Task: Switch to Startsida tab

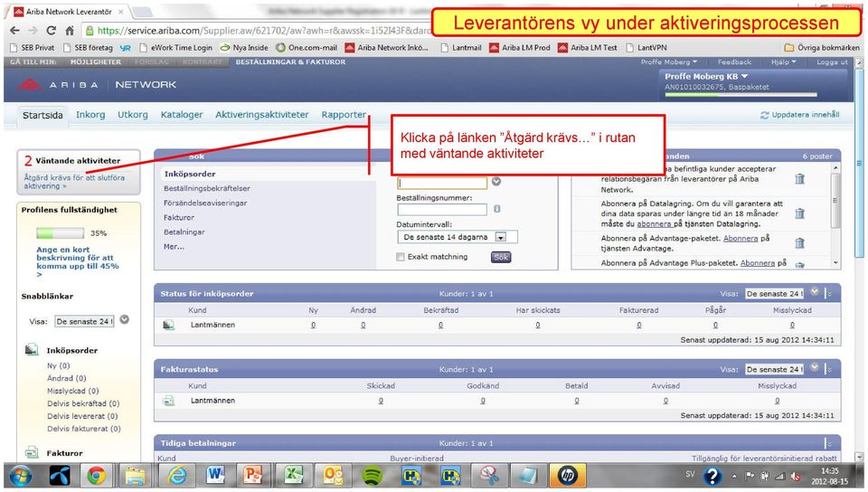Action: (42, 115)
